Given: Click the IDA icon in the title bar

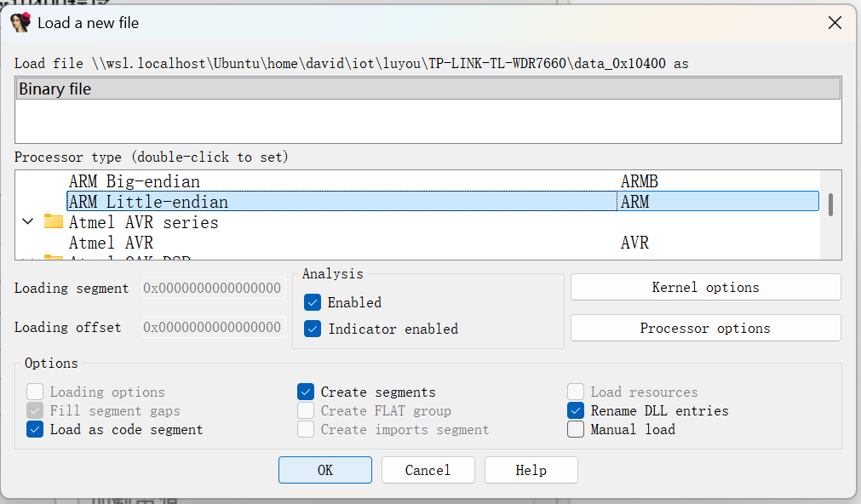Looking at the screenshot, I should (x=20, y=23).
